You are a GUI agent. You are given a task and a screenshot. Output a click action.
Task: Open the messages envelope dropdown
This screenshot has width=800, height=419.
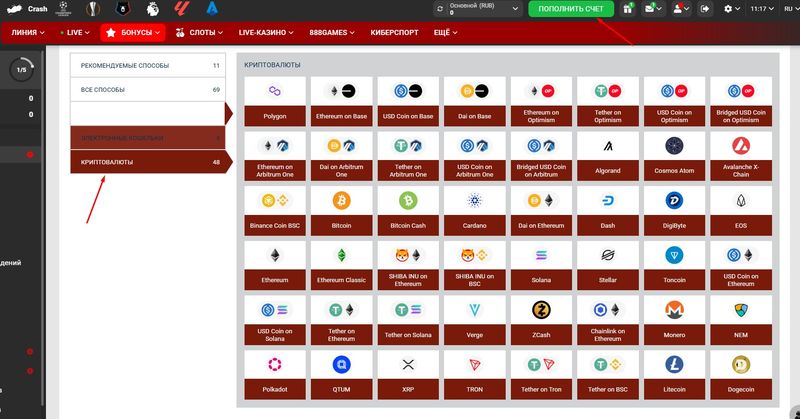click(654, 9)
